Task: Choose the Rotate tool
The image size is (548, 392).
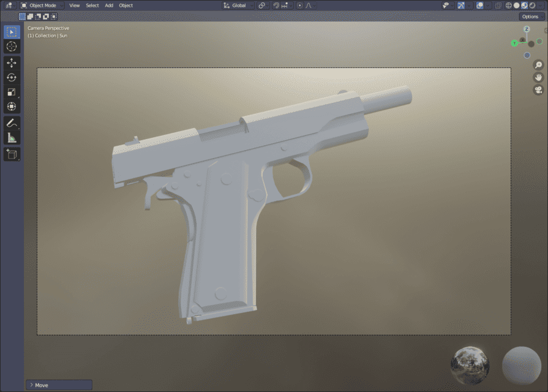Action: (x=12, y=78)
